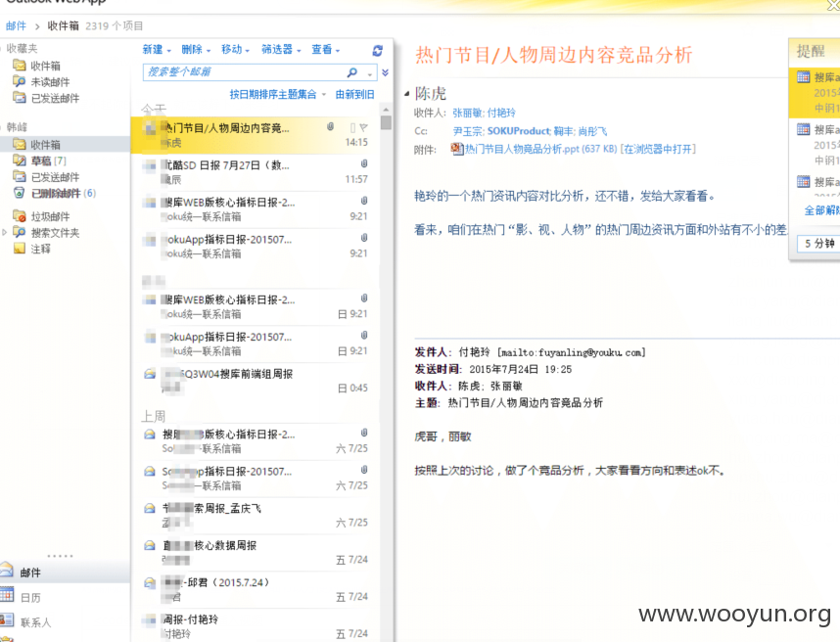Click 在浏览器中打开 attachment link
The width and height of the screenshot is (840, 642).
(x=658, y=149)
